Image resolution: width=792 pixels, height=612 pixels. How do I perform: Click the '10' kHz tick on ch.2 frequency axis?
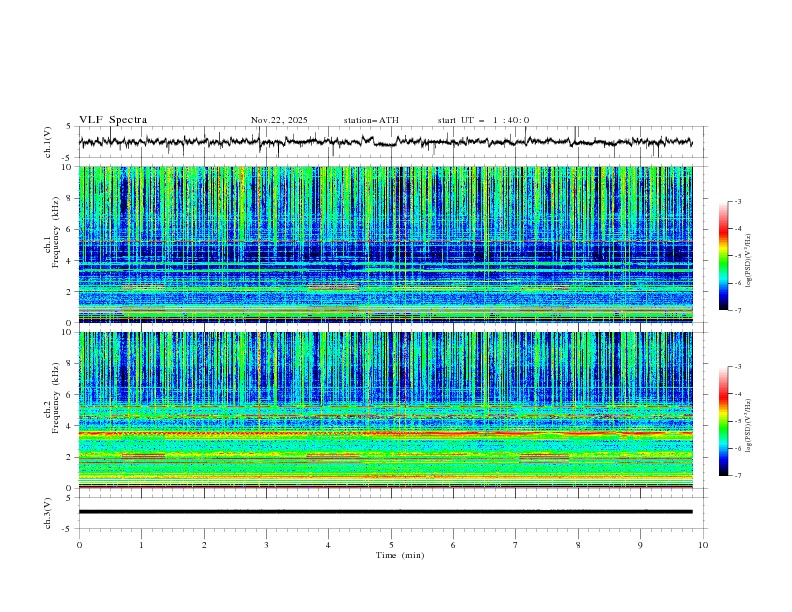click(69, 332)
